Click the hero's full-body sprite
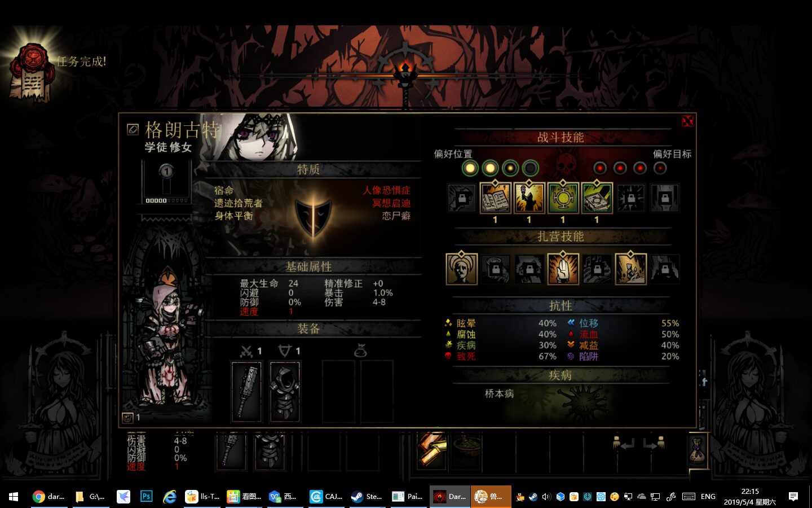The height and width of the screenshot is (508, 812). [167, 339]
